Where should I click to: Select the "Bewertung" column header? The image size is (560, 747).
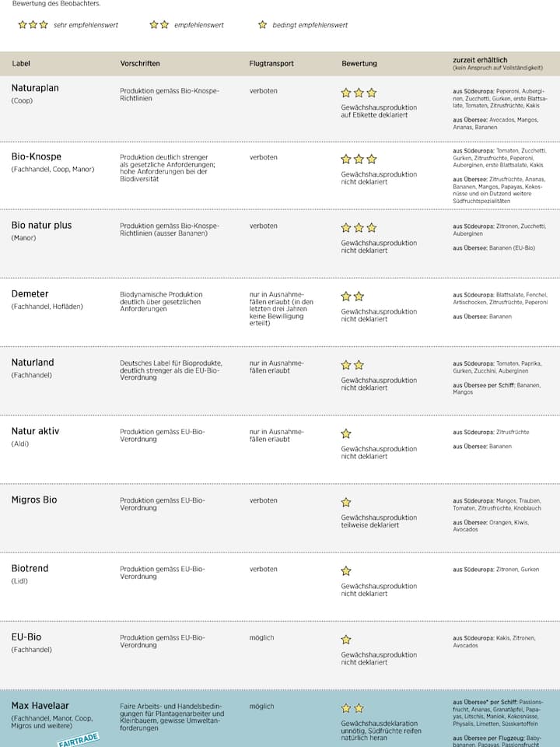tap(359, 64)
